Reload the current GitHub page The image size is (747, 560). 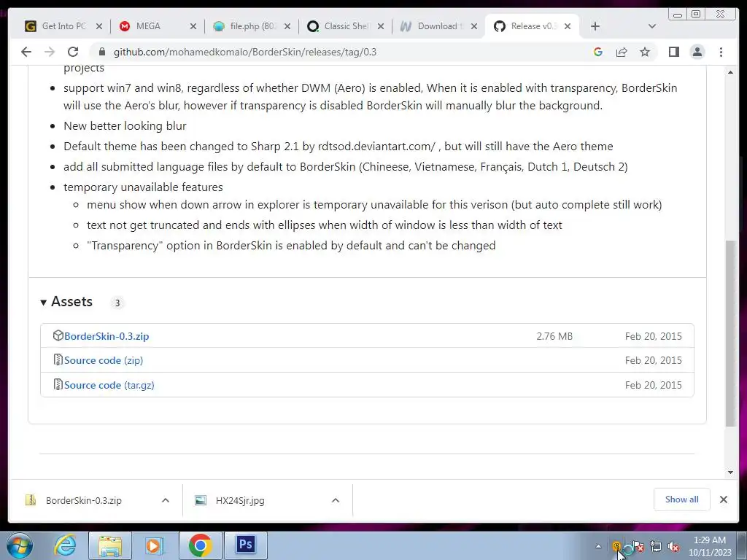coord(73,52)
